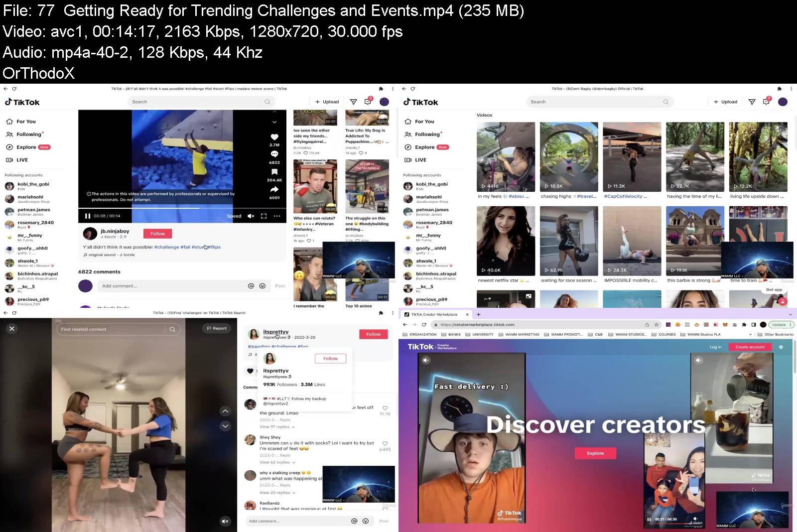Open the 'original sound - J-bizzle' link
The width and height of the screenshot is (797, 532).
[x=109, y=255]
